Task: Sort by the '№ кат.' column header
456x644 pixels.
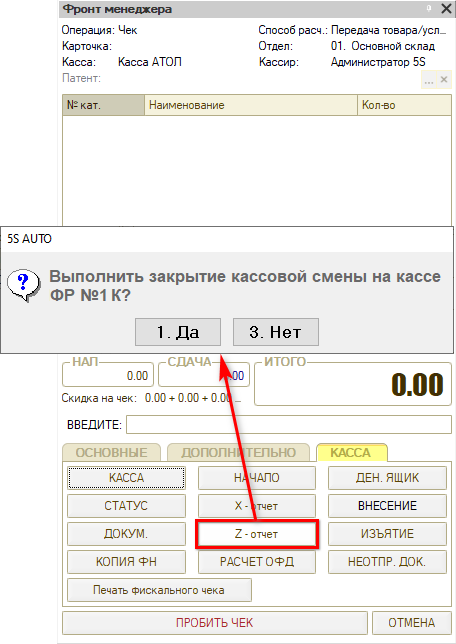Action: point(104,105)
